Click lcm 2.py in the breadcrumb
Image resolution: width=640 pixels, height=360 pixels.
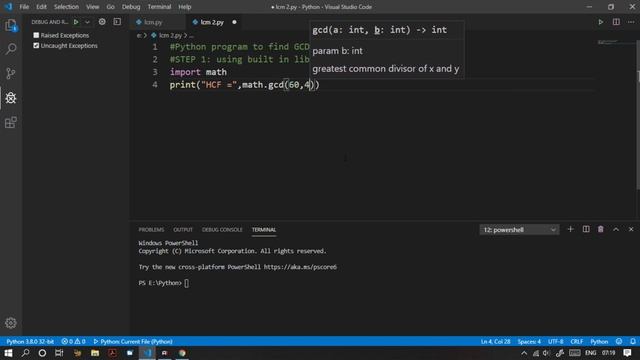pos(171,36)
